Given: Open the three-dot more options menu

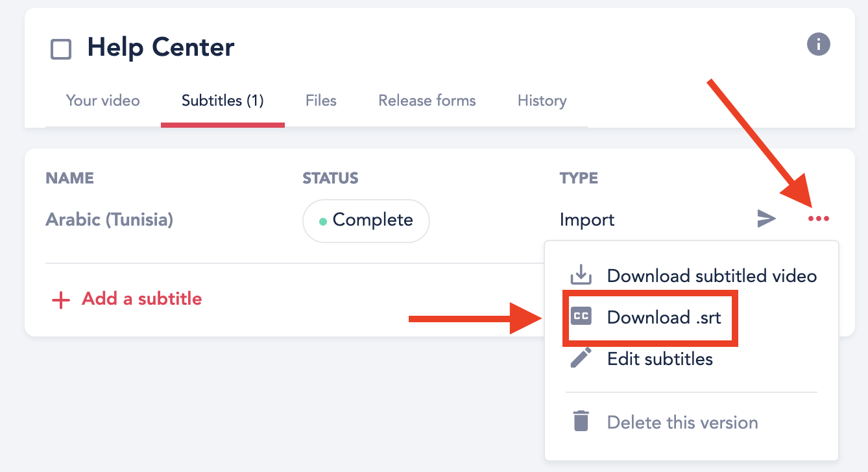Looking at the screenshot, I should [x=818, y=219].
